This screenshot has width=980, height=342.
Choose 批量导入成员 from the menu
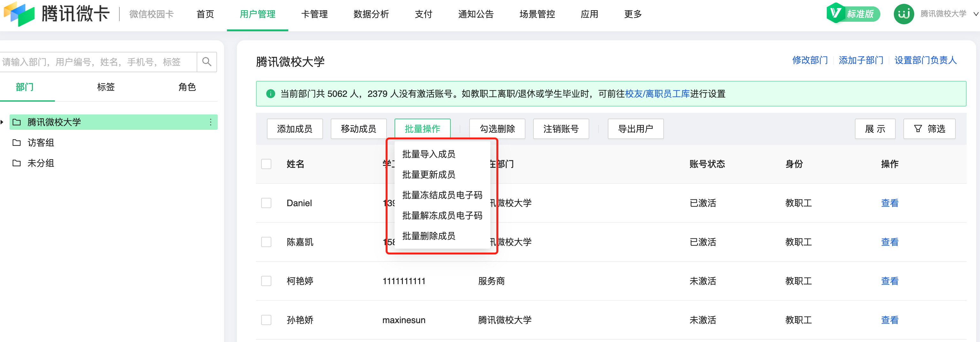[x=429, y=154]
